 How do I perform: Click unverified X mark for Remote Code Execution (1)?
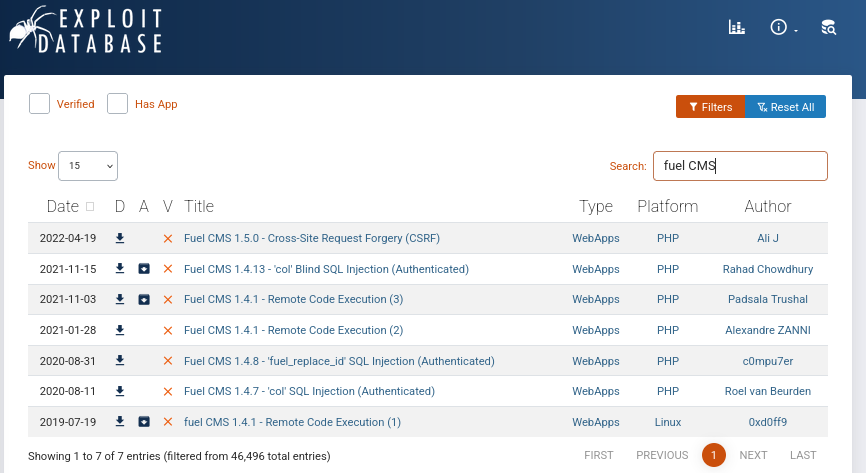168,422
